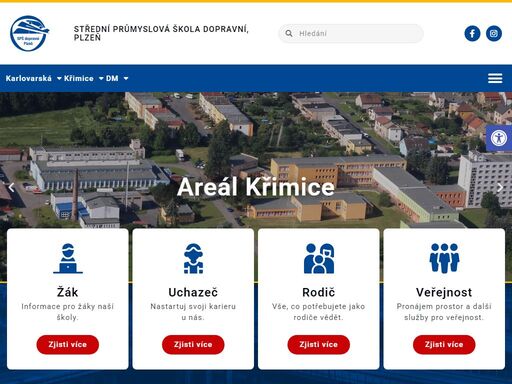Screen dimensions: 512x384
Task: Click Zjisti více under Veřejnost
Action: [444, 345]
